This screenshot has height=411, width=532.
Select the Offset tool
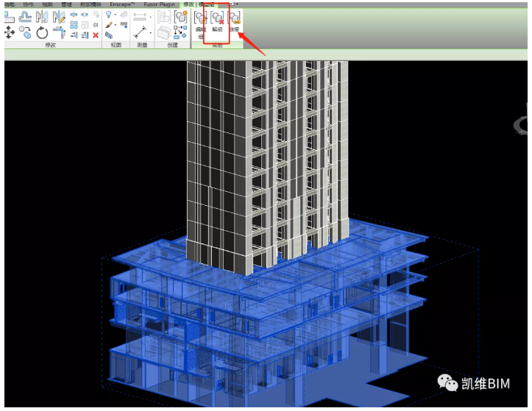25,17
